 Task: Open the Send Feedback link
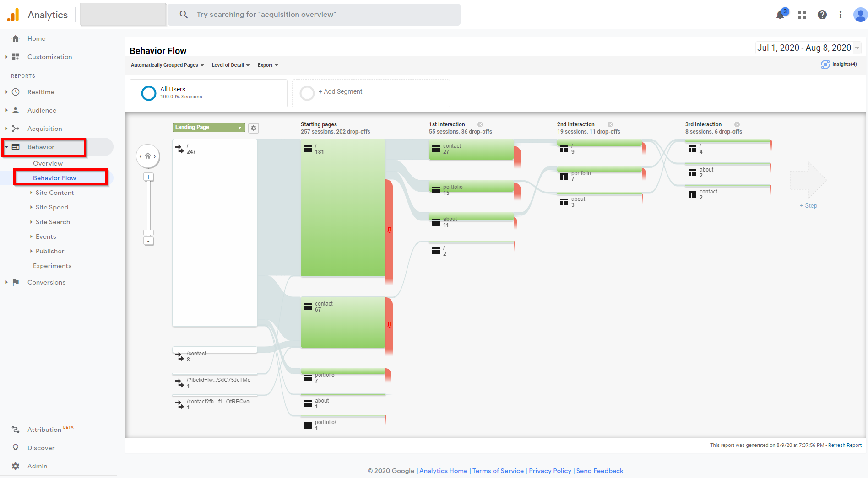(600, 470)
